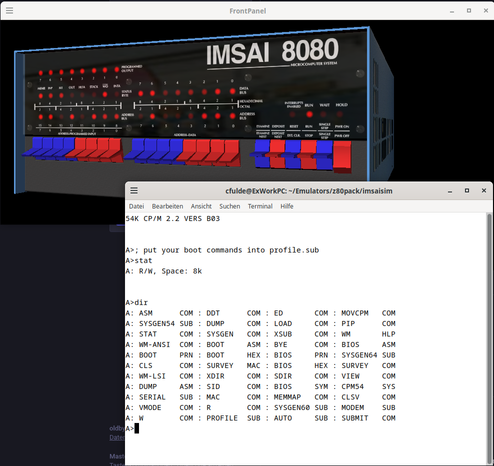The height and width of the screenshot is (466, 494).
Task: Maximize the imsaisim terminal window
Action: click(467, 191)
